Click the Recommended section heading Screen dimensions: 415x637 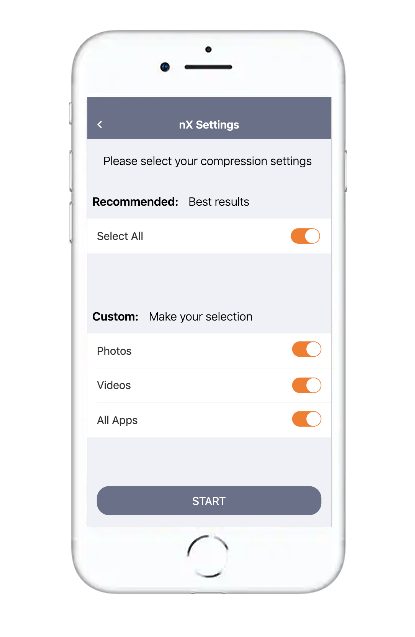point(135,202)
